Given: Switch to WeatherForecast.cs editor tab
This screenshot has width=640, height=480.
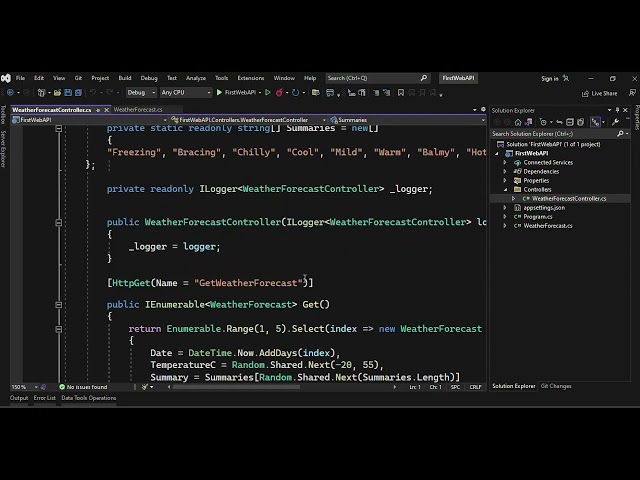Looking at the screenshot, I should pyautogui.click(x=138, y=109).
